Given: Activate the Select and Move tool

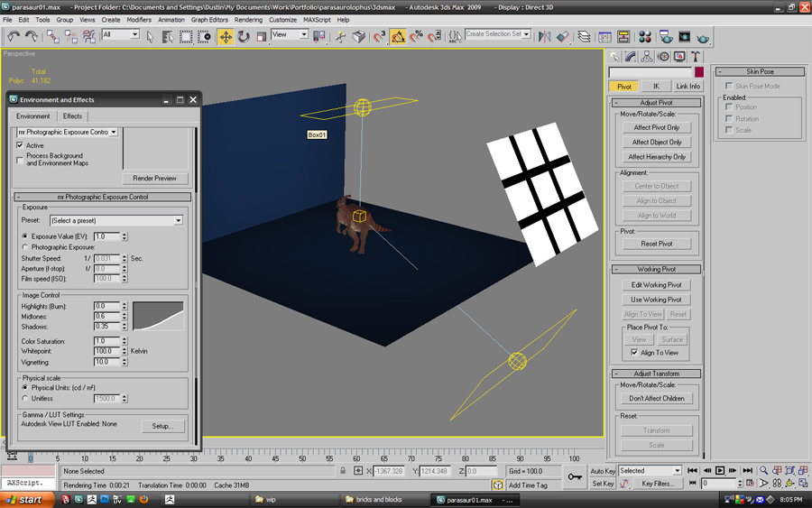Looking at the screenshot, I should 226,36.
